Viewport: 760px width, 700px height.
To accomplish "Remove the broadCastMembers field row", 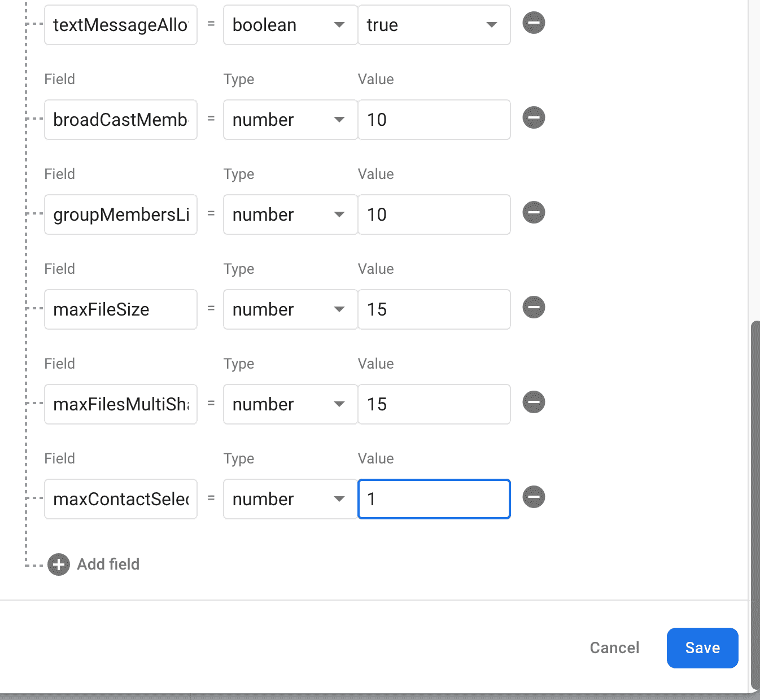I will click(533, 118).
